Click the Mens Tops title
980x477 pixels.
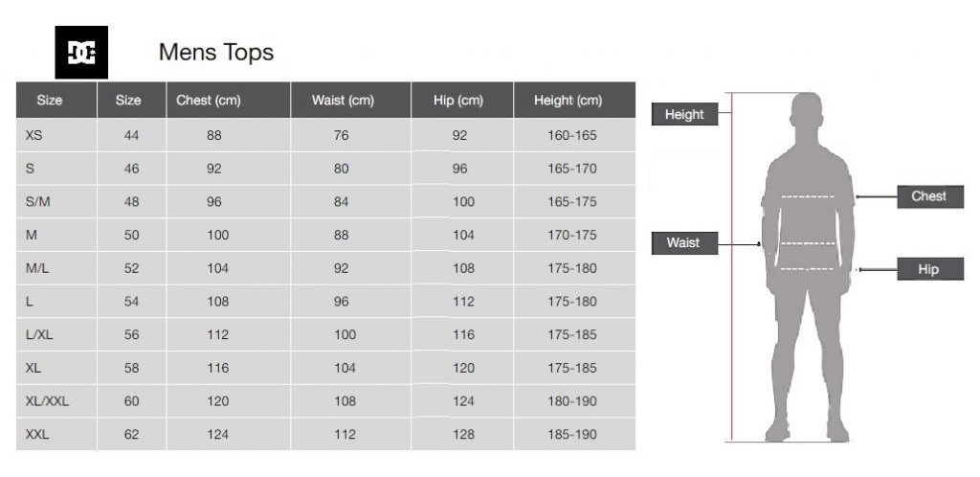[216, 52]
